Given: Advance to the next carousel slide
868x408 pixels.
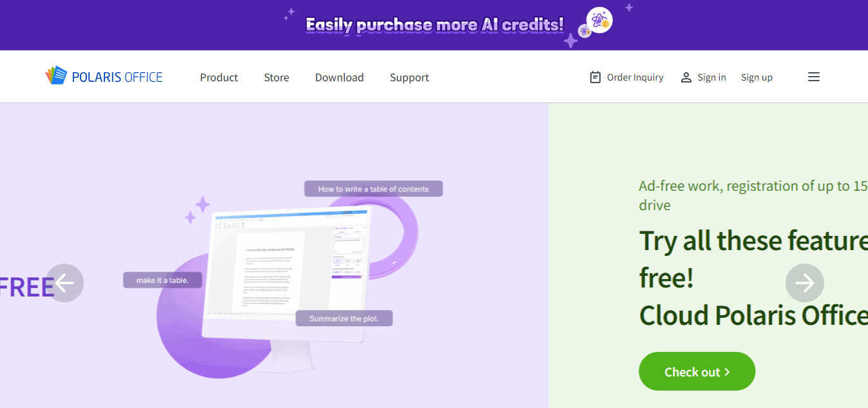Looking at the screenshot, I should 805,283.
